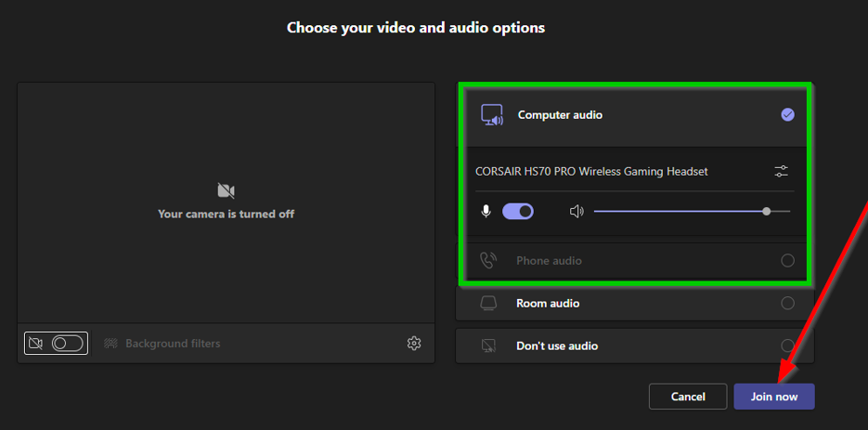
Task: Select the Room audio radio button
Action: [787, 304]
